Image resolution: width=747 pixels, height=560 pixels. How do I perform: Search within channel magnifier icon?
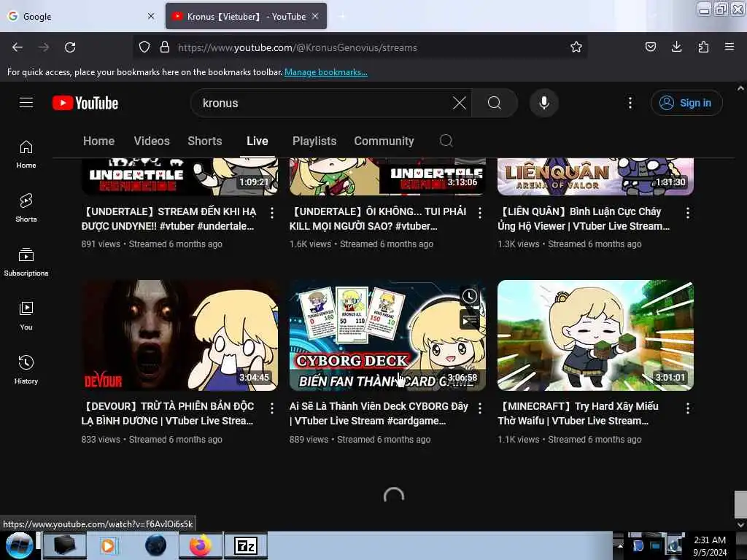[446, 141]
